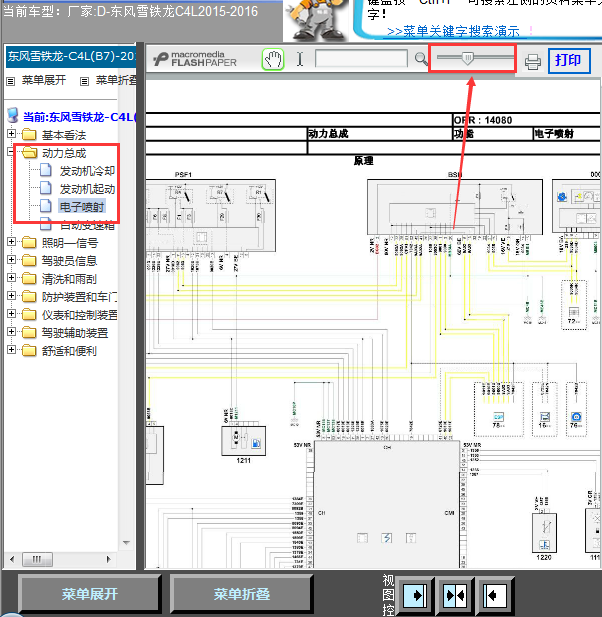Select the hand pan tool

click(x=273, y=60)
